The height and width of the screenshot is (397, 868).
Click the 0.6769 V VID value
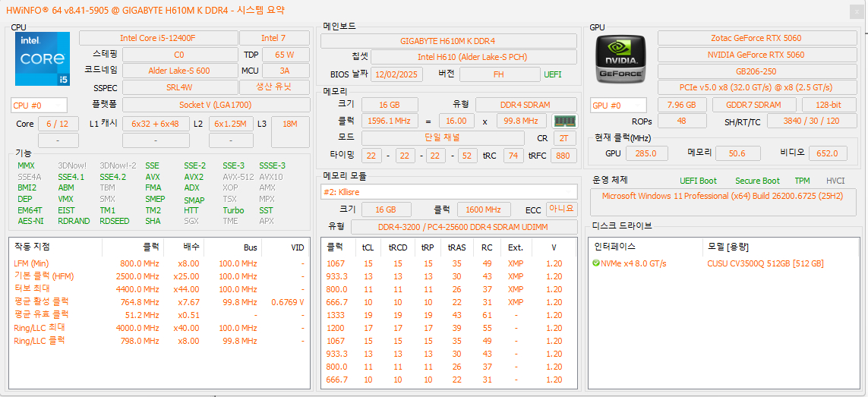pyautogui.click(x=288, y=302)
